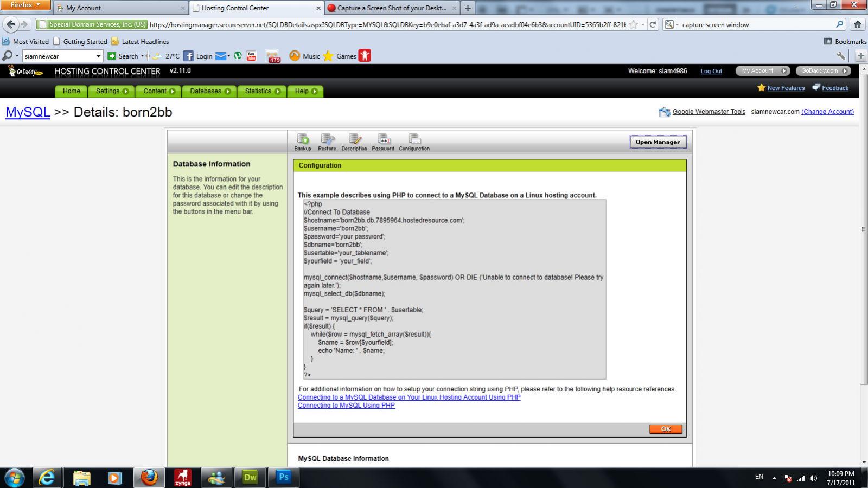Click the Change Account link

(x=827, y=112)
